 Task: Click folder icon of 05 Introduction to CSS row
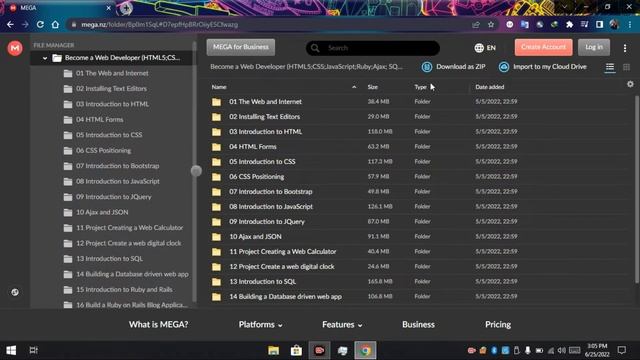(216, 162)
